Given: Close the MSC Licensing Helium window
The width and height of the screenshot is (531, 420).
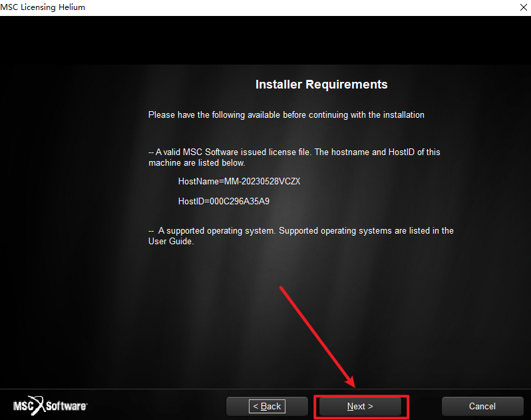Looking at the screenshot, I should point(523,7).
